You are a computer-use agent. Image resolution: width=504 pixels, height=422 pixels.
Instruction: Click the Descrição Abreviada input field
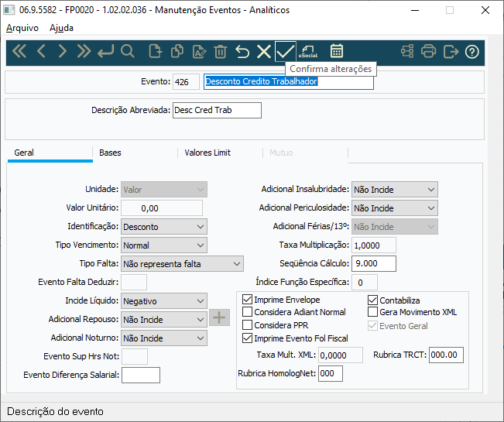(217, 110)
